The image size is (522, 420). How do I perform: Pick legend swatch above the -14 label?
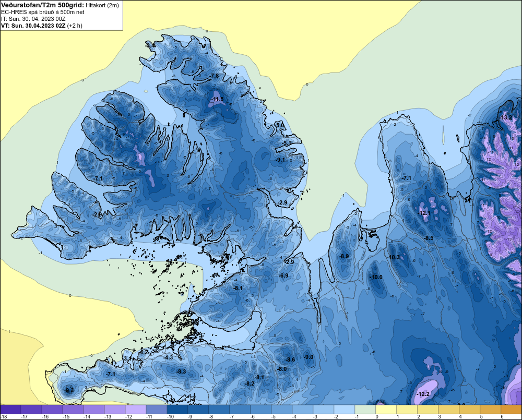(x=94, y=410)
